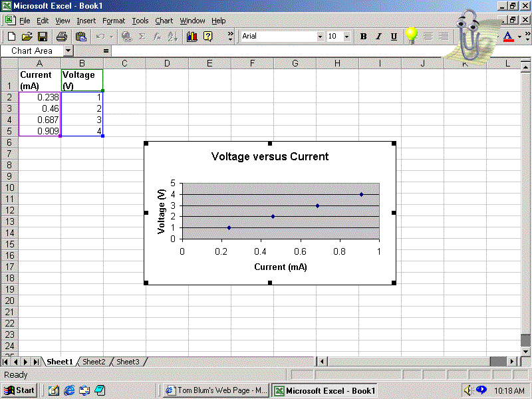The image size is (532, 399).
Task: Click the Office Assistant light bulb tip
Action: pos(412,36)
